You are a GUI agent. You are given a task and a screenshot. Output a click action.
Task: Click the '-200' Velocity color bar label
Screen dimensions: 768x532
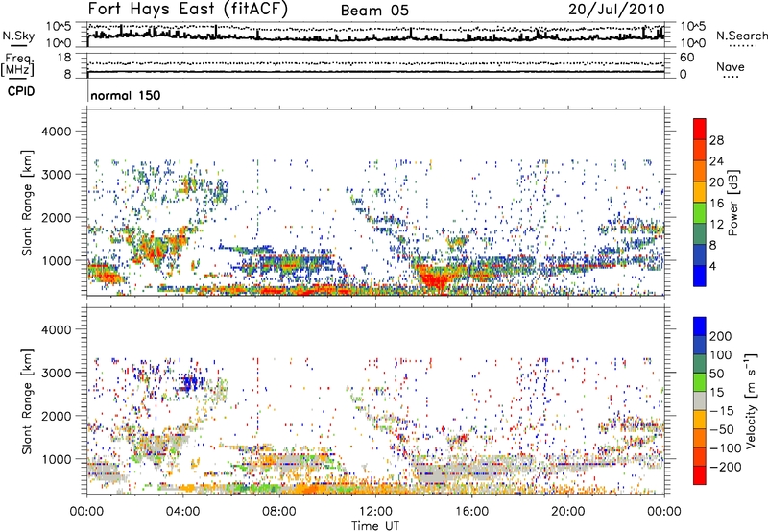tap(726, 467)
